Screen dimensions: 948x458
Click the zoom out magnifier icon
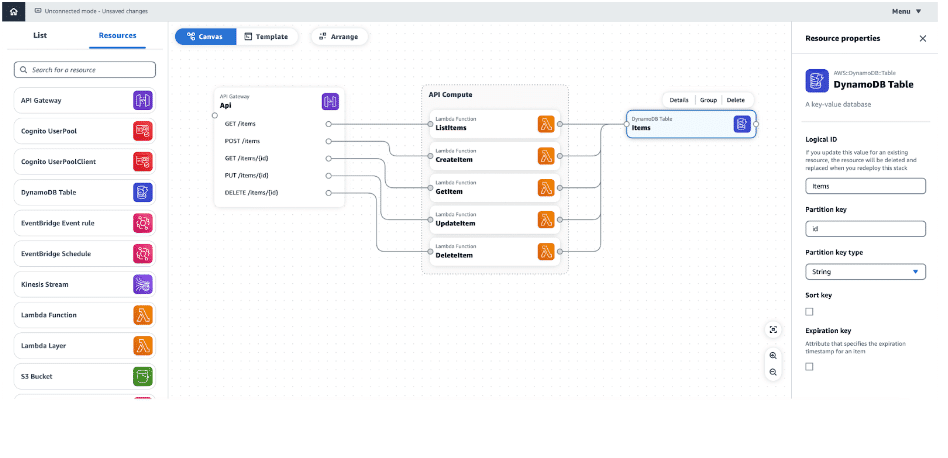pyautogui.click(x=773, y=372)
